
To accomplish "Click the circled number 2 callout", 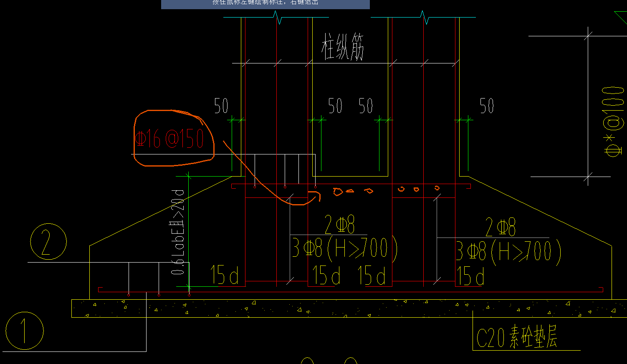I will pos(48,242).
